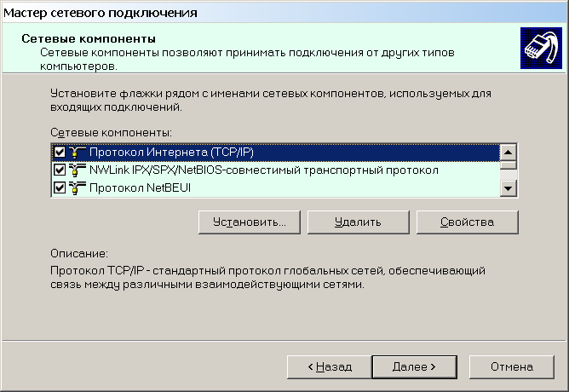This screenshot has width=569, height=392.
Task: Click the TCP/IP protocol icon
Action: pyautogui.click(x=77, y=153)
